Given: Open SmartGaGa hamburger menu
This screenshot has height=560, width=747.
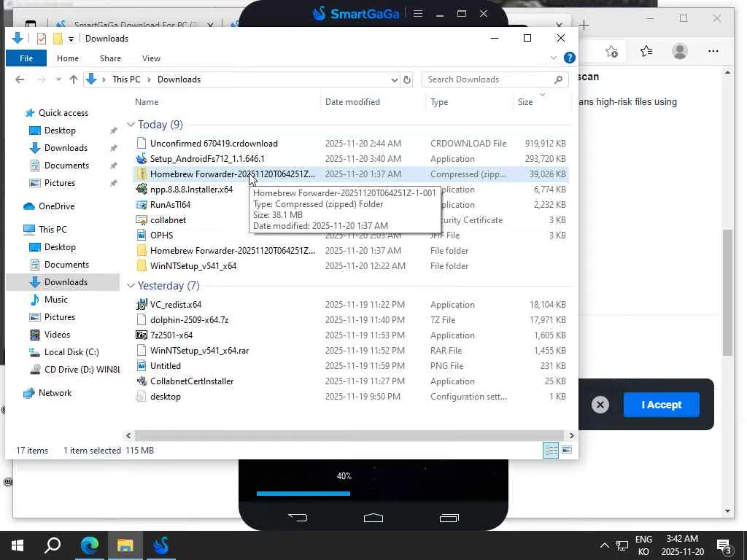Looking at the screenshot, I should click(x=418, y=13).
